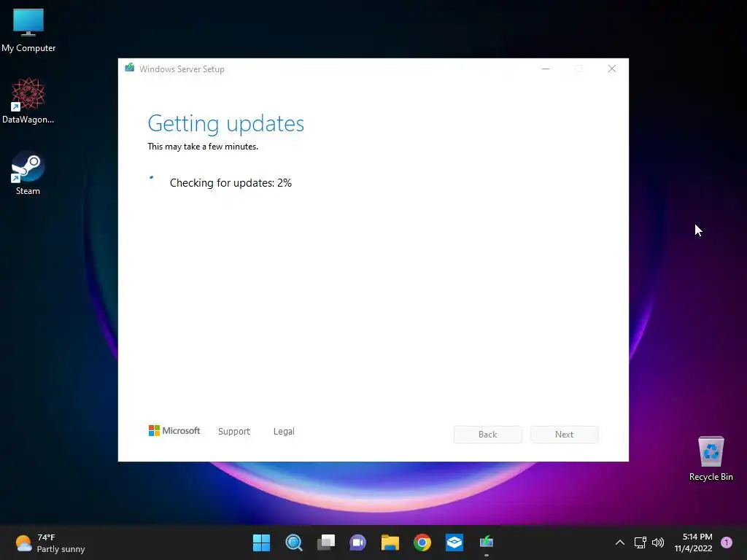Minimize the Windows Server Setup window
Viewport: 747px width, 560px height.
(546, 69)
